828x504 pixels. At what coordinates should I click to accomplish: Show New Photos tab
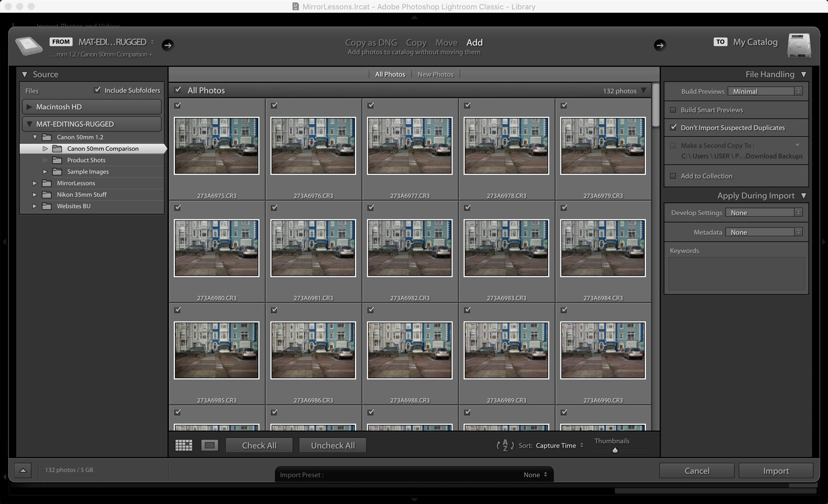click(x=435, y=75)
